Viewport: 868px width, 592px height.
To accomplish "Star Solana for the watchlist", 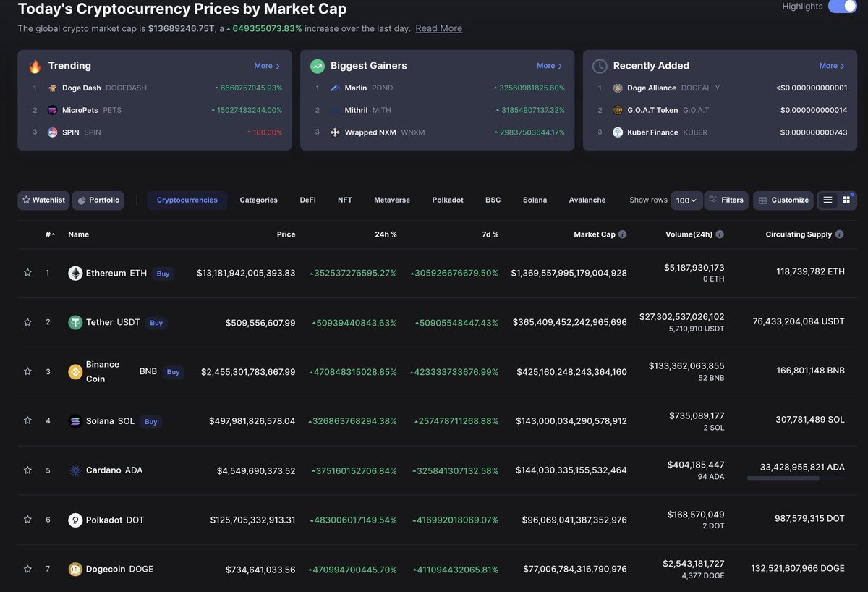I will tap(27, 420).
